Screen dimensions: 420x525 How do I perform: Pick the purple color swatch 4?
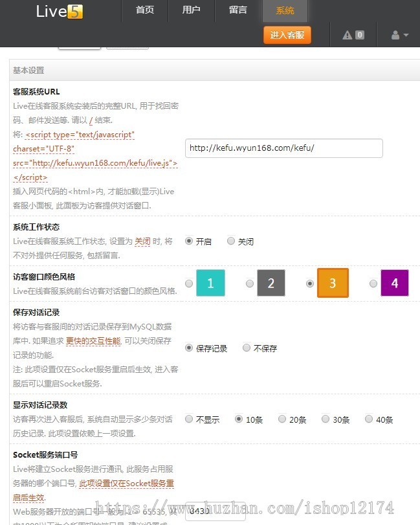pos(395,283)
